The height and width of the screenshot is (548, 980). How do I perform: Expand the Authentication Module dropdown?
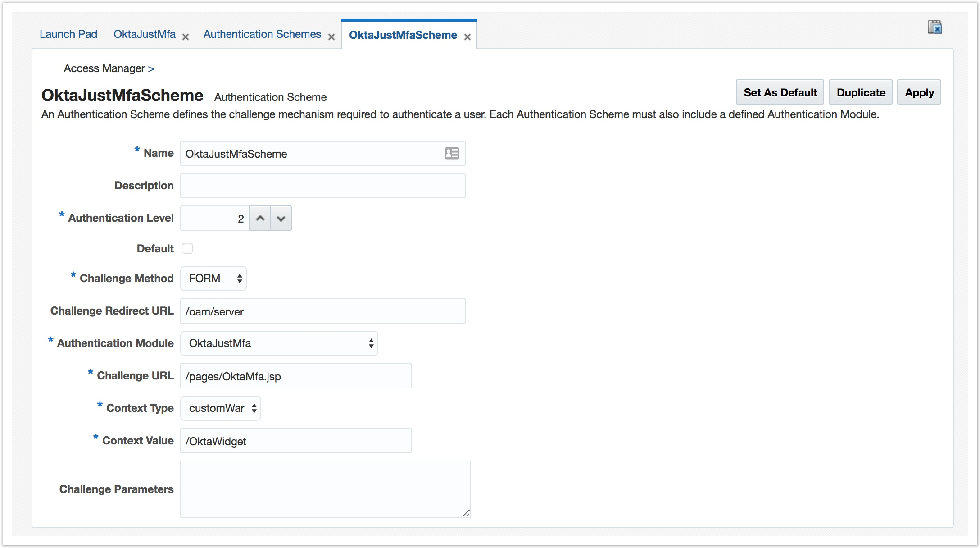279,343
